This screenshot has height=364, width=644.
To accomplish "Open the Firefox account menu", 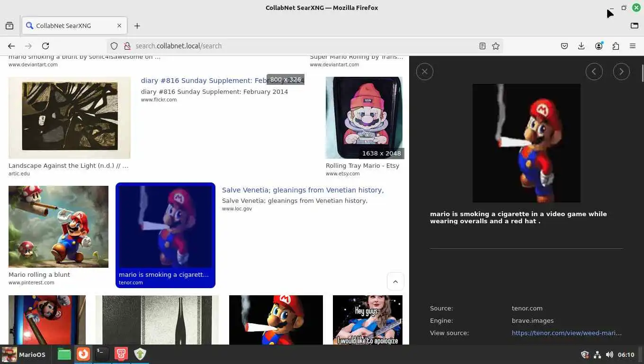I will click(x=599, y=46).
